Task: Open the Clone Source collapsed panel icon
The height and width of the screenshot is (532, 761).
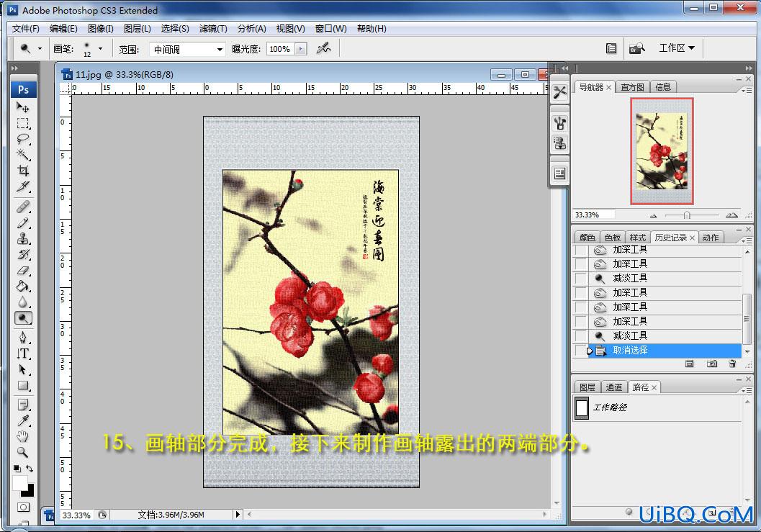Action: click(x=559, y=144)
